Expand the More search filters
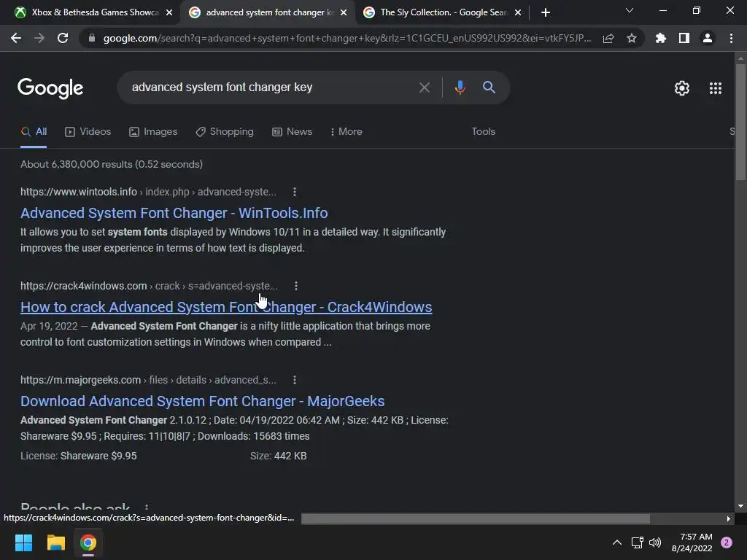 [x=347, y=131]
